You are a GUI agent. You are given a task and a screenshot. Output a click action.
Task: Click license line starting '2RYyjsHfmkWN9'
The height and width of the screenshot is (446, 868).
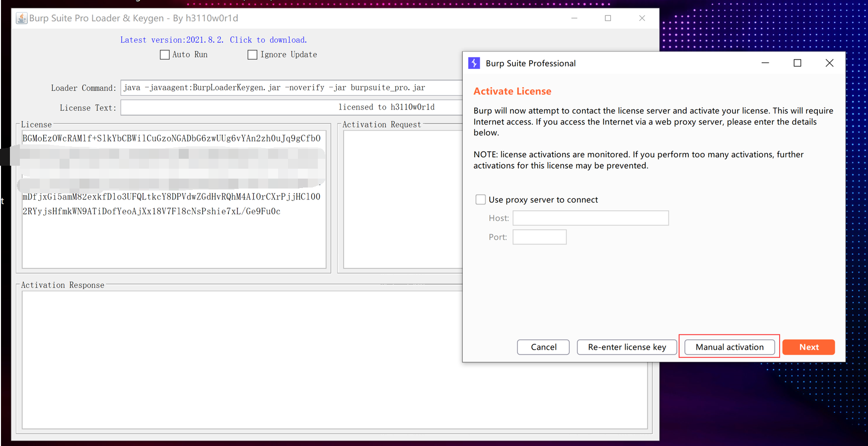tap(151, 211)
